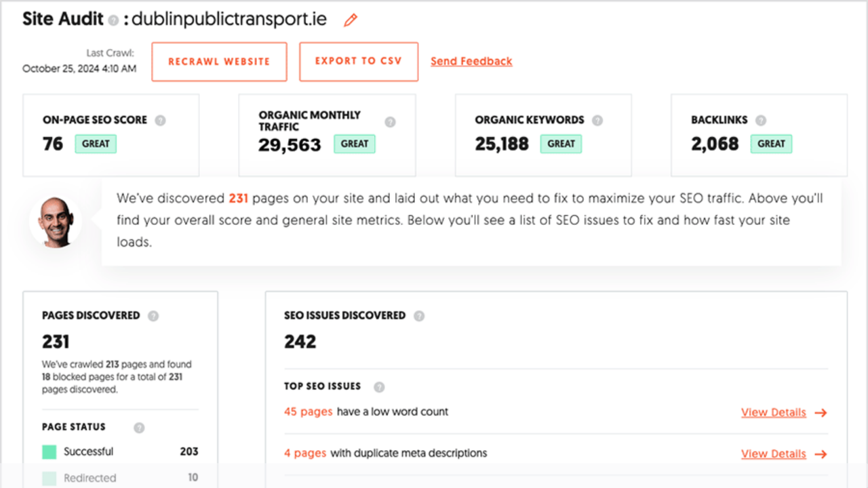Open the 4 pages duplicate meta link

tap(305, 453)
